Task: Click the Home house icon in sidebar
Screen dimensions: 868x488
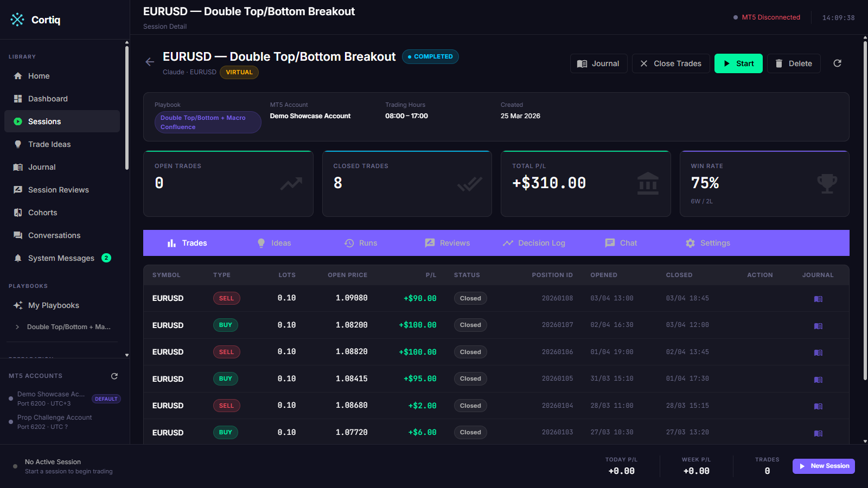Action: point(18,76)
